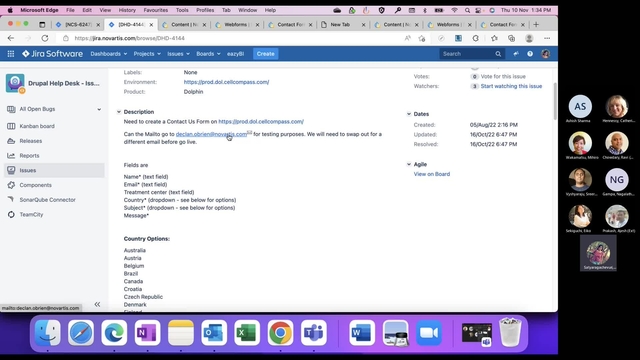Expand the Projects dropdown menu
Viewport: 640px width, 360px height.
tap(147, 54)
